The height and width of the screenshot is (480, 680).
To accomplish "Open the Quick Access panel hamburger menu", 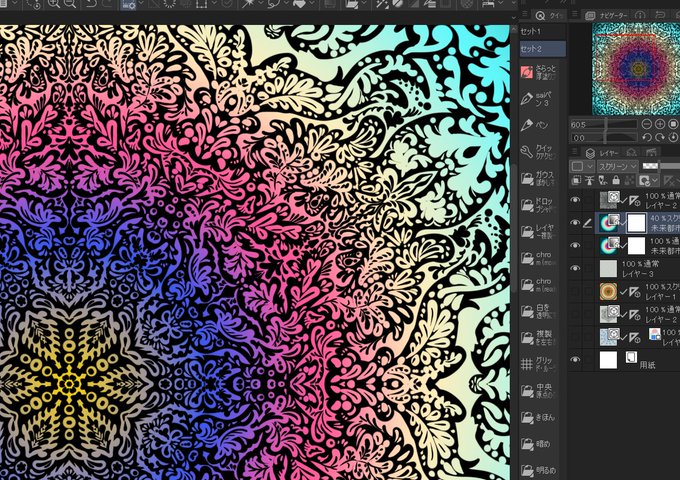I will pos(525,14).
